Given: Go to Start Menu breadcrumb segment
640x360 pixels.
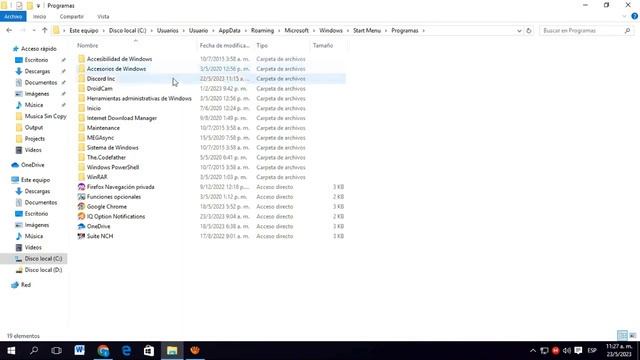Looking at the screenshot, I should click(367, 31).
